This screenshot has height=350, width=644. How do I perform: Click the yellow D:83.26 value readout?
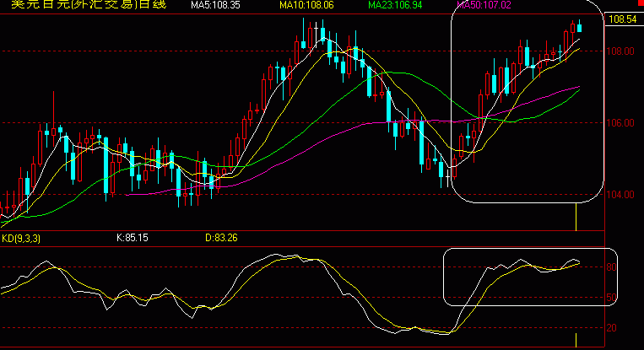pyautogui.click(x=221, y=238)
